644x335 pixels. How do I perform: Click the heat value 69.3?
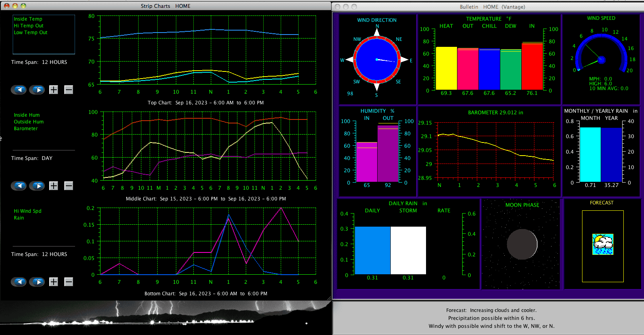[x=446, y=93]
